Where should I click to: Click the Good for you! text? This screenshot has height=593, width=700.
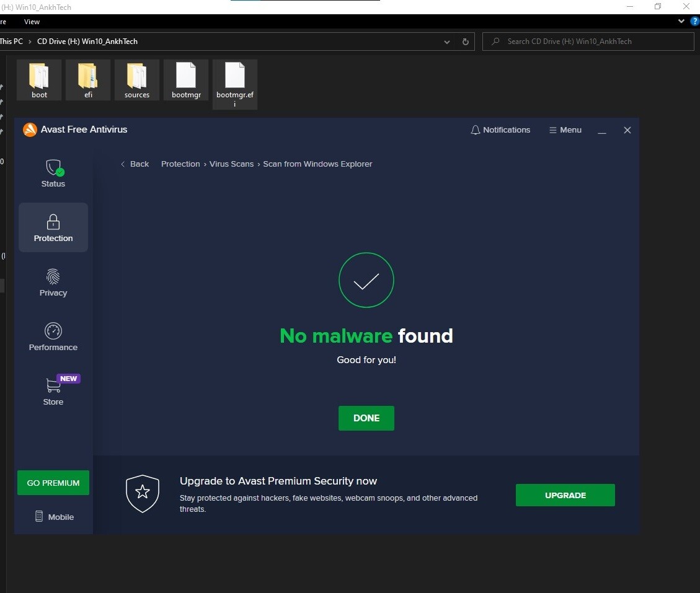click(x=366, y=359)
